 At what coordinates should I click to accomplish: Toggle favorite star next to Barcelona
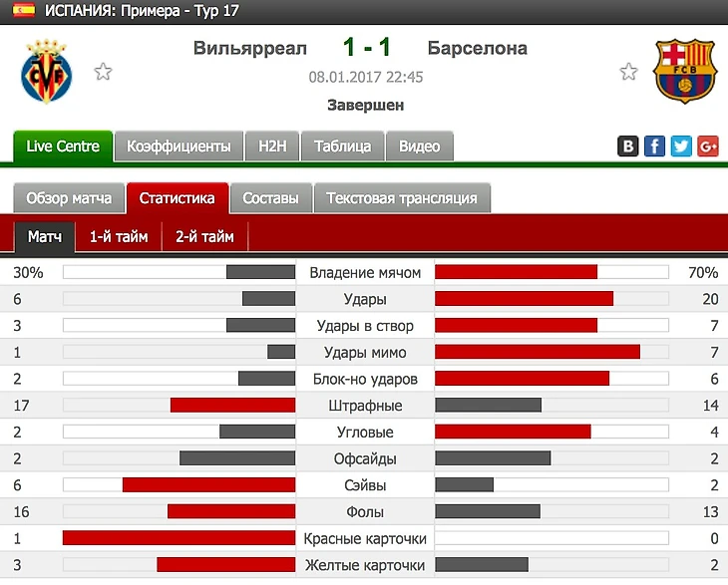click(x=628, y=71)
